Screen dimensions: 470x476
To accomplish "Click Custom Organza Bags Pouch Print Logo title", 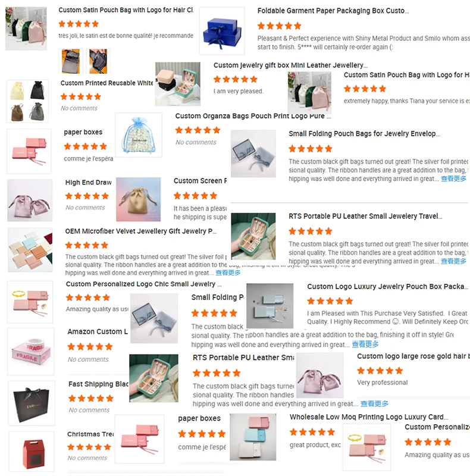I will [253, 116].
